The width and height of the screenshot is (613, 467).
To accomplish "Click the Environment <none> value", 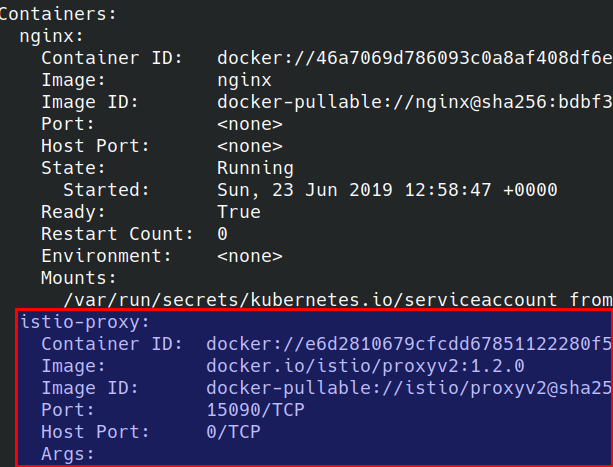I will [x=249, y=256].
